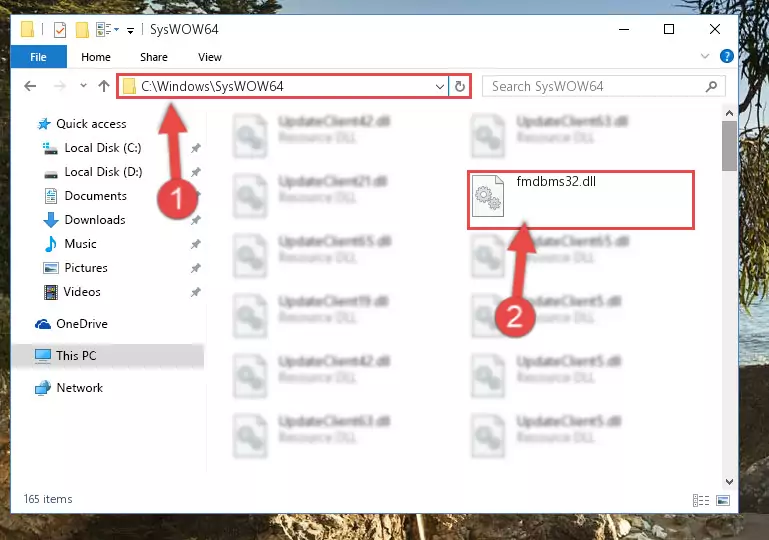Open the Share ribbon tab
The width and height of the screenshot is (769, 540).
[x=154, y=57]
